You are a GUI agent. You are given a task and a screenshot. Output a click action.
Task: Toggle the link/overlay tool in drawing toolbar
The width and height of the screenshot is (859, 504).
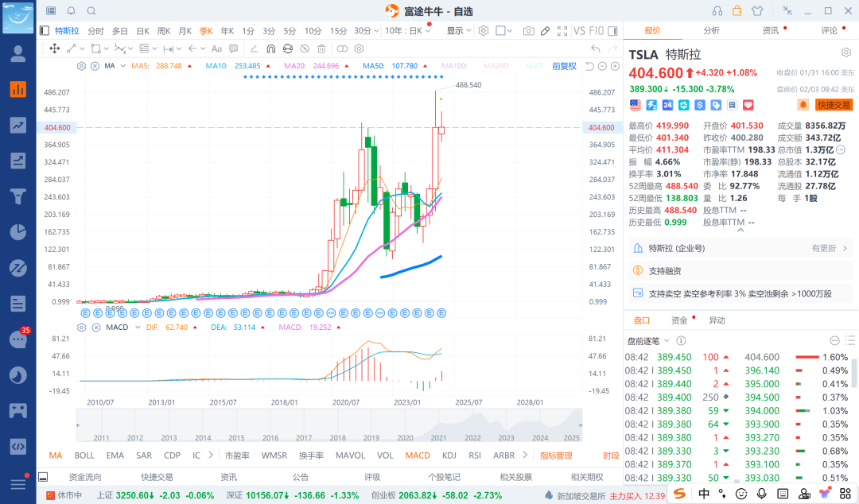(x=342, y=48)
